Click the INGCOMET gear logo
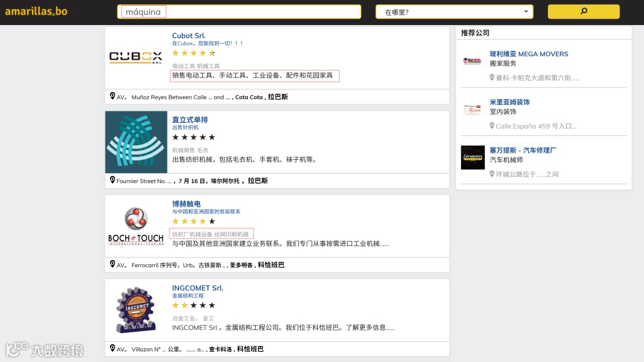The height and width of the screenshot is (362, 644). (x=136, y=310)
